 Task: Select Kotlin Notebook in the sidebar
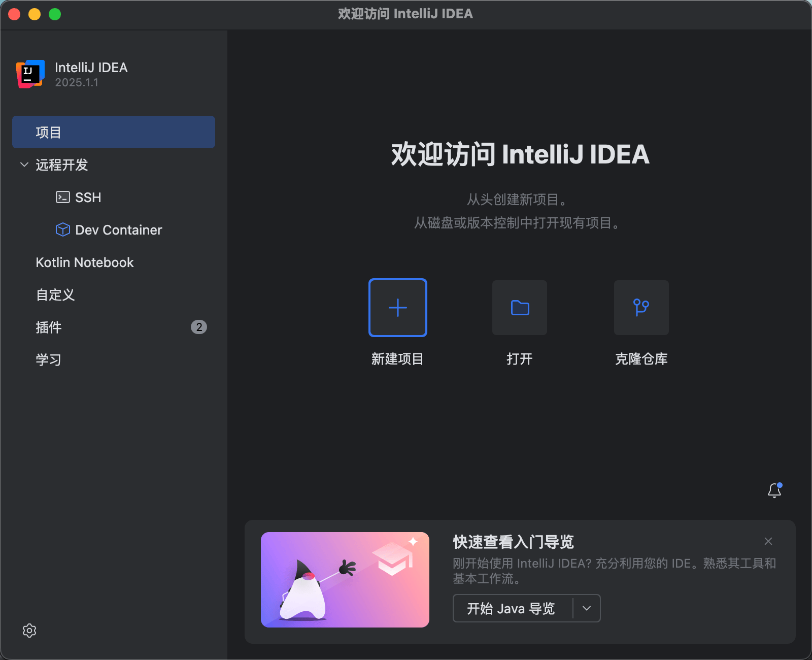point(84,262)
